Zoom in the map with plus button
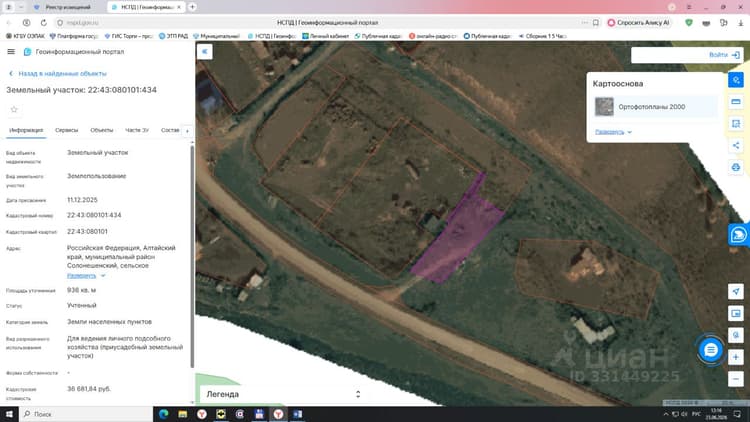 pos(736,357)
